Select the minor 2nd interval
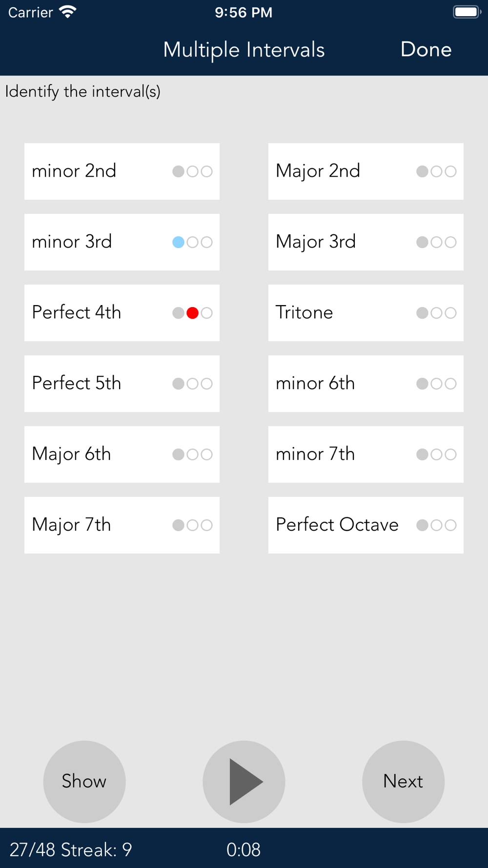The width and height of the screenshot is (488, 868). 122,171
